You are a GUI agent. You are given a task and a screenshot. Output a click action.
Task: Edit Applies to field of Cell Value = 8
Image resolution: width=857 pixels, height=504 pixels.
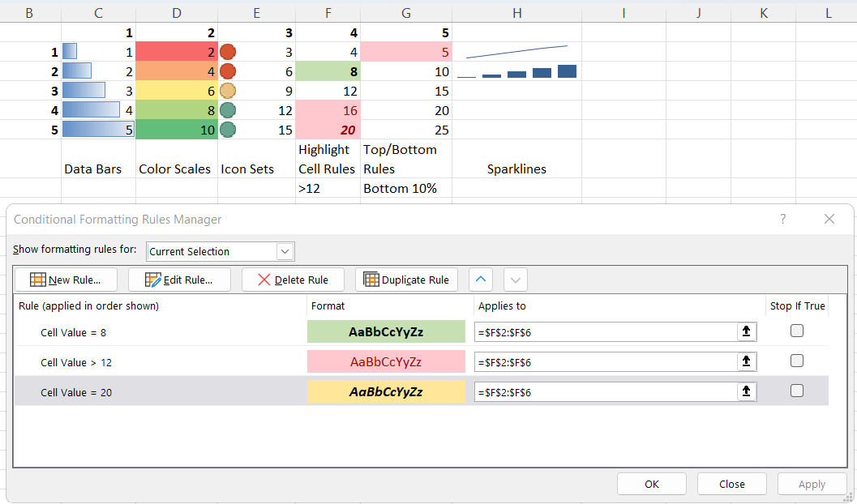[x=606, y=332]
